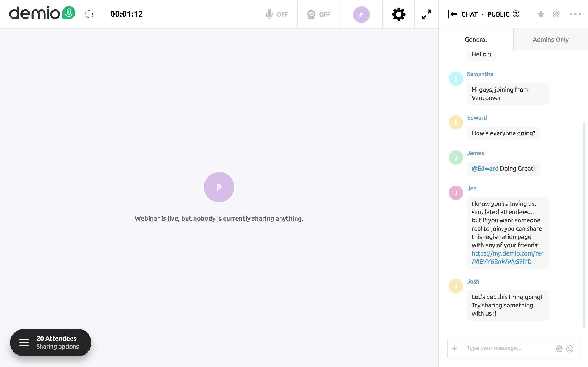
Task: Expand the 20 Attendees sharing options menu
Action: pyautogui.click(x=51, y=342)
